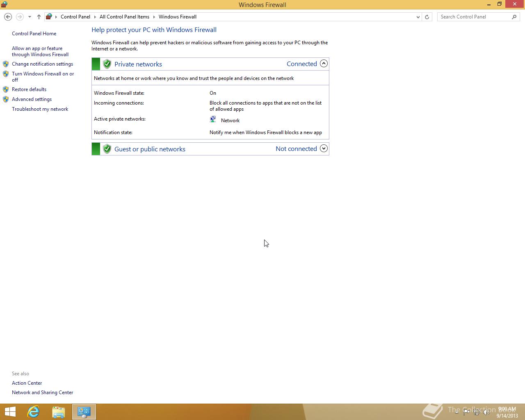Select Control Panel in the breadcrumb
This screenshot has width=525, height=420.
click(x=75, y=17)
